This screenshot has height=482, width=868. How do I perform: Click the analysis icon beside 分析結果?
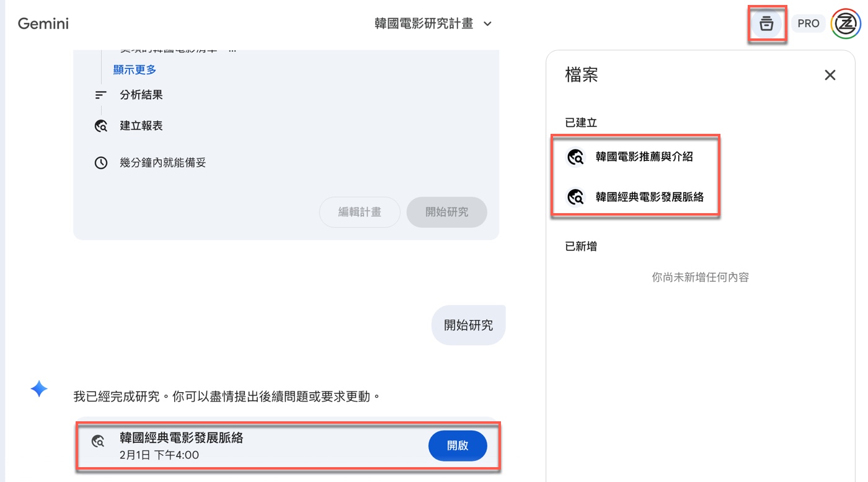tap(100, 95)
